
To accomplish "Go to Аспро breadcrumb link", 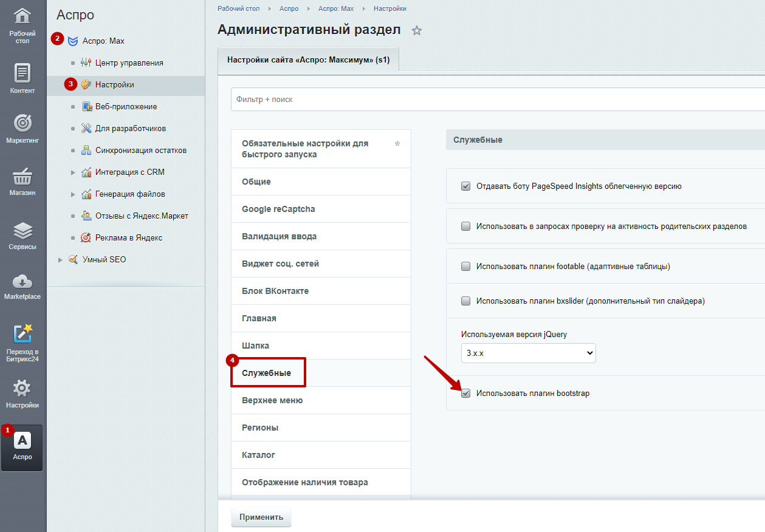I will [289, 9].
